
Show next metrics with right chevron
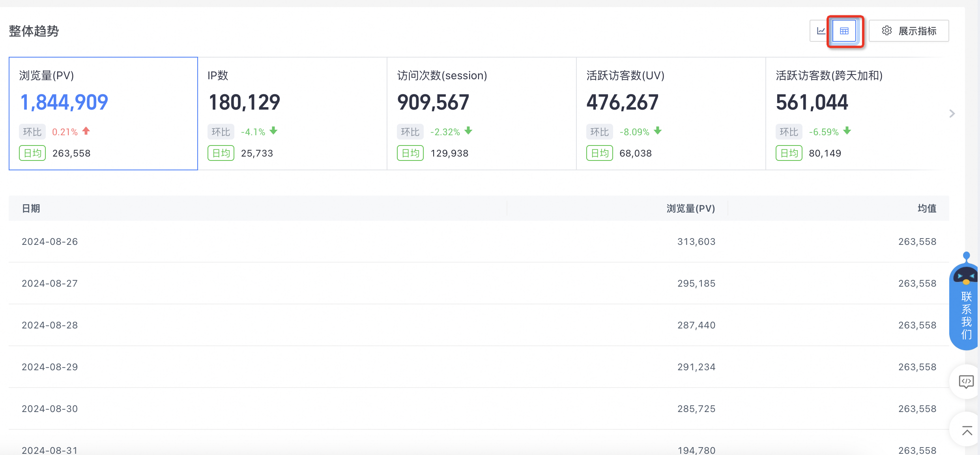click(x=952, y=114)
